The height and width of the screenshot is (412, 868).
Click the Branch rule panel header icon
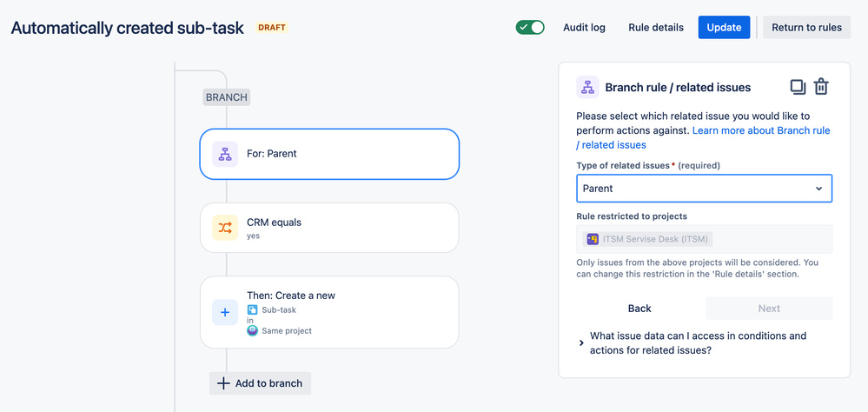[x=587, y=87]
